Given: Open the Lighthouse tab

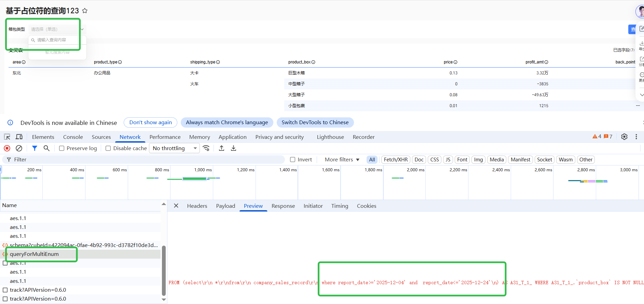Looking at the screenshot, I should (x=330, y=137).
